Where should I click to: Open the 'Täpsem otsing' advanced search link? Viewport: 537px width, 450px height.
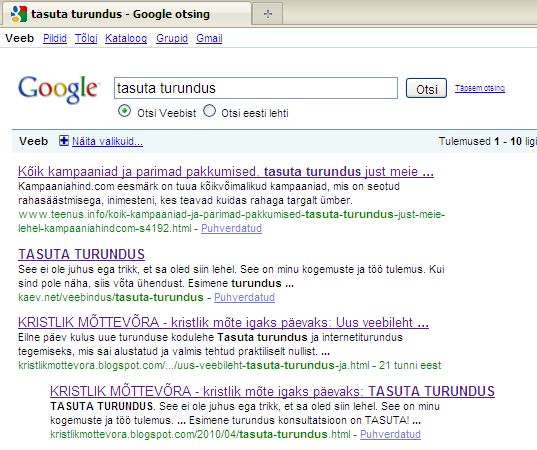[480, 88]
